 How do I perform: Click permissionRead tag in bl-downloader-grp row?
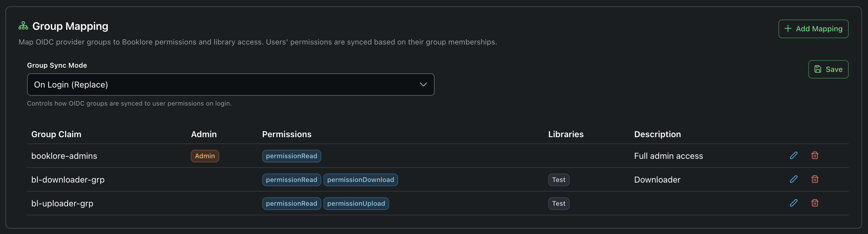coord(291,180)
